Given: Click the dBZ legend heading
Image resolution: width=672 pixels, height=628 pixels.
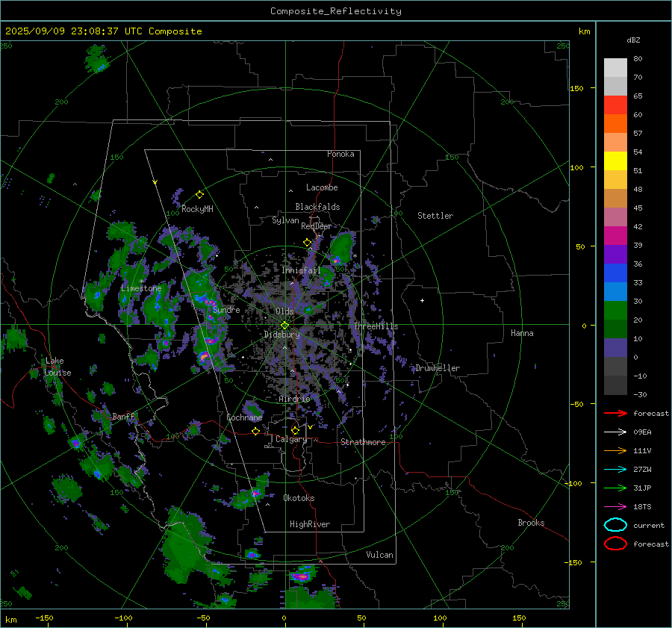Looking at the screenshot, I should click(x=633, y=40).
